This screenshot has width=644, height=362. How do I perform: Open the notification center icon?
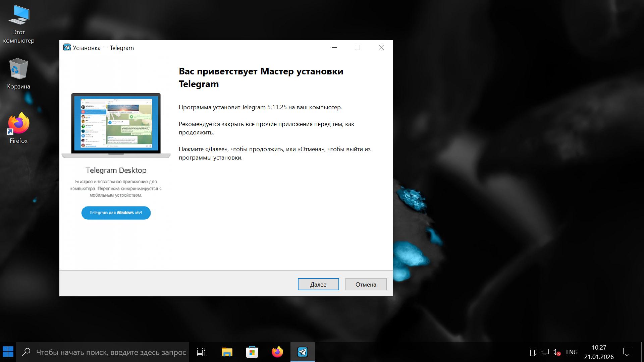(627, 352)
